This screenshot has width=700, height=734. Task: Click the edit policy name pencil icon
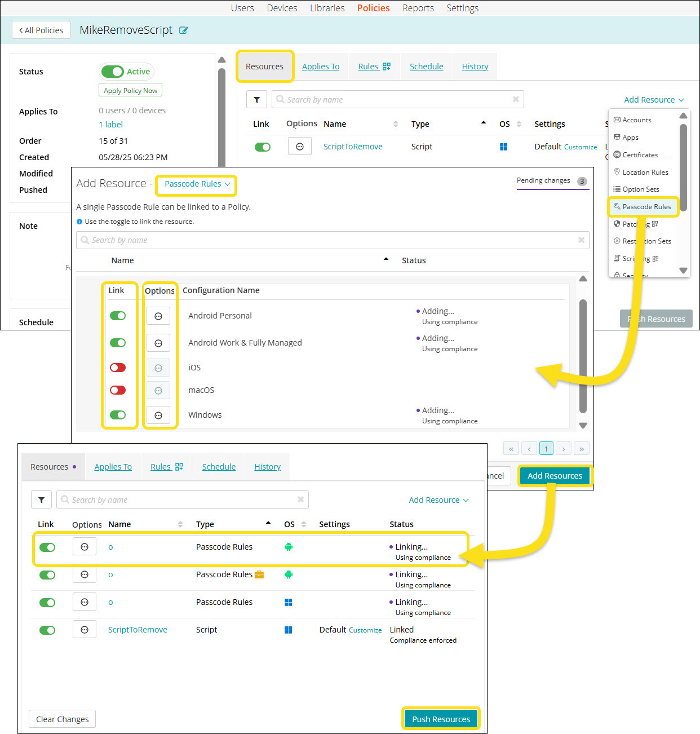point(183,30)
